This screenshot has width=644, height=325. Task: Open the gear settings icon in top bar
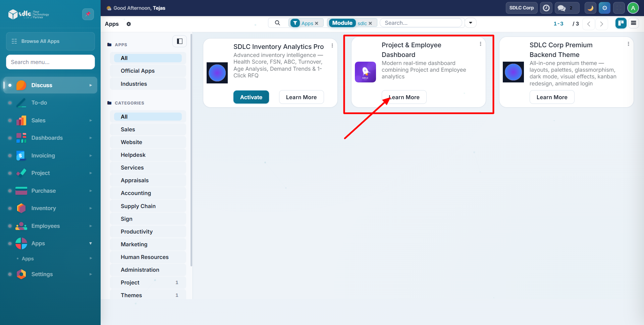point(604,8)
